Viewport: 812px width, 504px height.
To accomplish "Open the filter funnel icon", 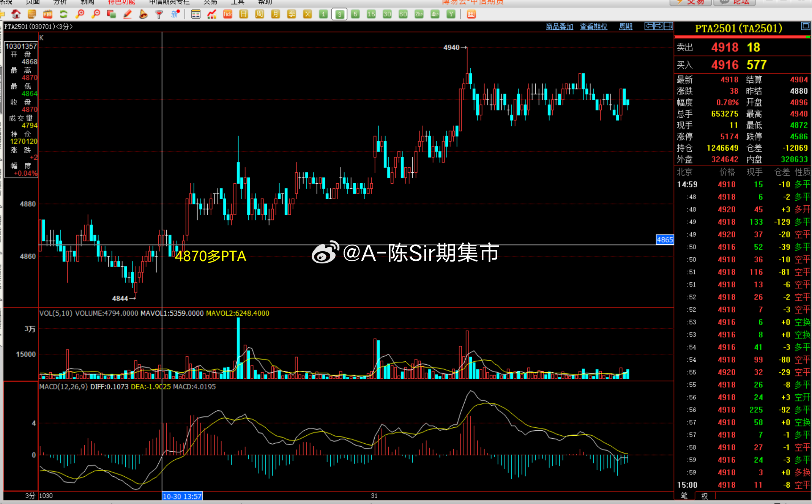I will pos(159,14).
